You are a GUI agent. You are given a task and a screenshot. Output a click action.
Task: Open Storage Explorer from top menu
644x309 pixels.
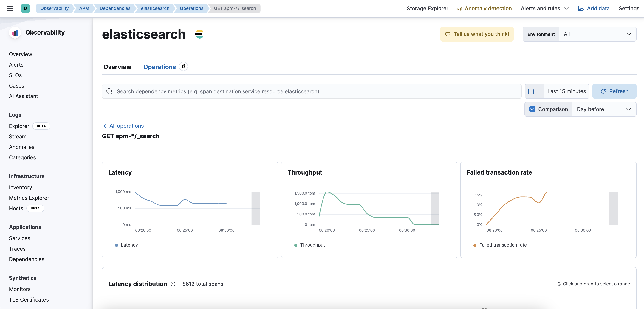point(427,9)
